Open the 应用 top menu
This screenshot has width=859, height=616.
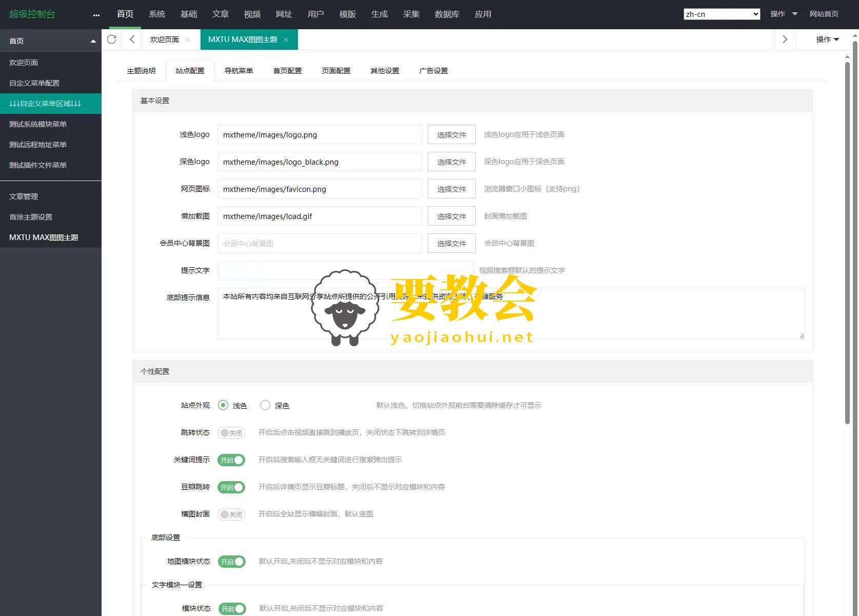pos(483,14)
